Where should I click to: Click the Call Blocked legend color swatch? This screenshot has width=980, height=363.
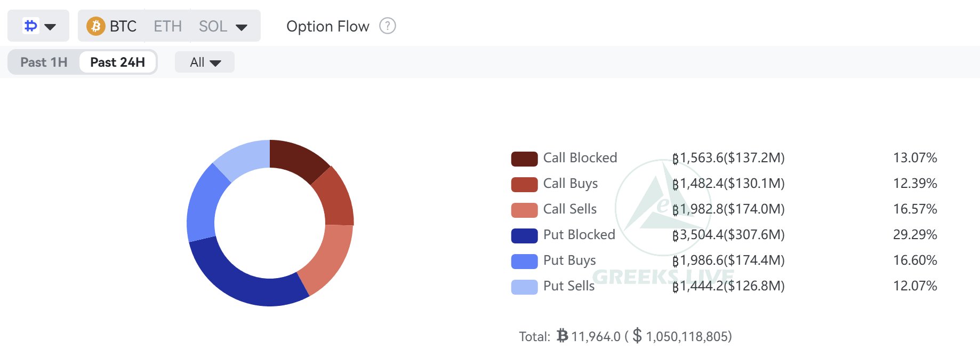[524, 159]
